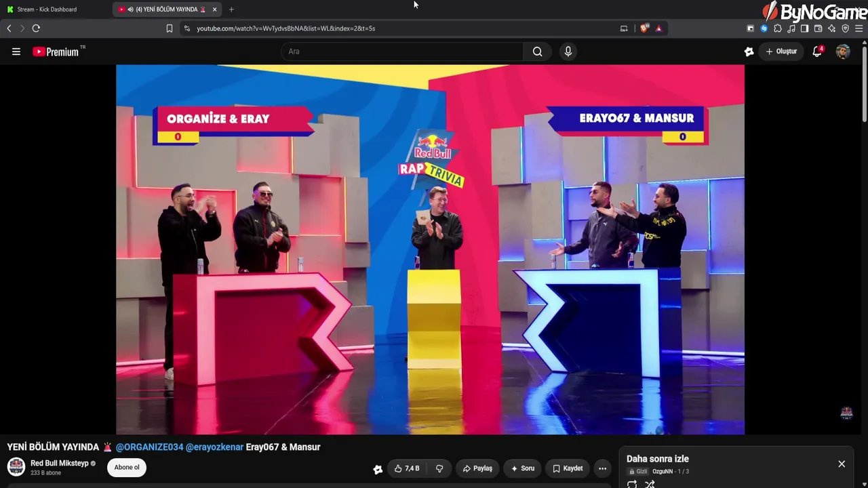
Task: Open the sparkle icon beside Oluştur
Action: pyautogui.click(x=749, y=52)
